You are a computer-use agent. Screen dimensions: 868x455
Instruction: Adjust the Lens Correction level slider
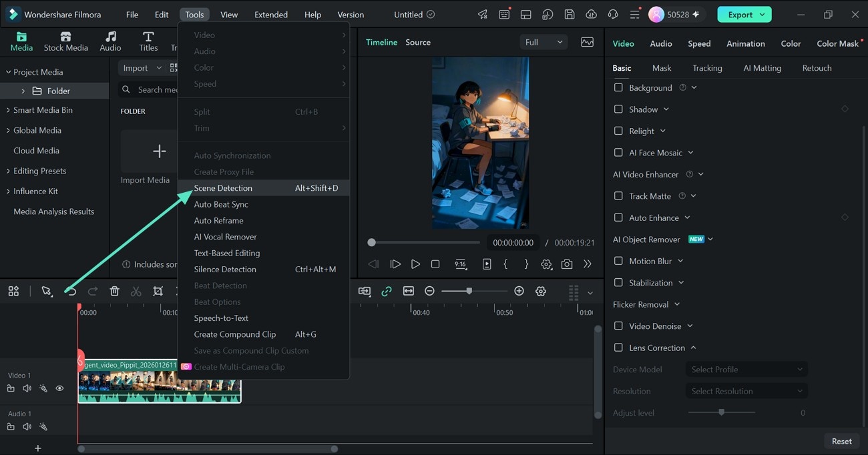pyautogui.click(x=721, y=412)
